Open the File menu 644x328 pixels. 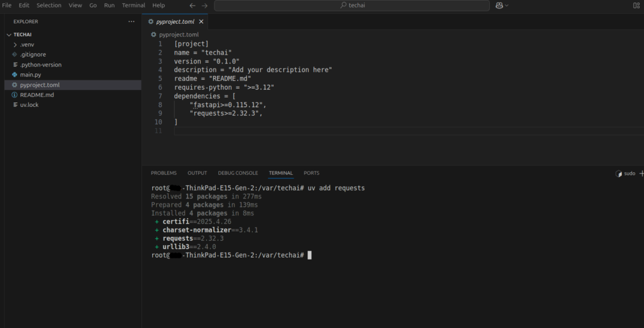tap(7, 5)
